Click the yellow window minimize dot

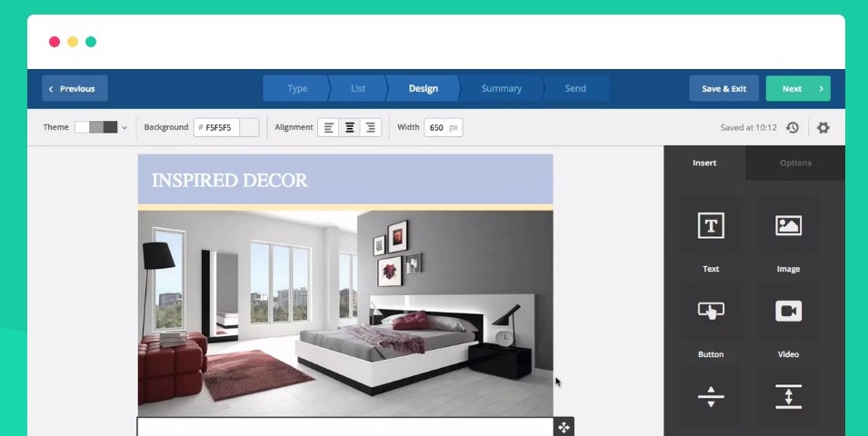(x=73, y=42)
